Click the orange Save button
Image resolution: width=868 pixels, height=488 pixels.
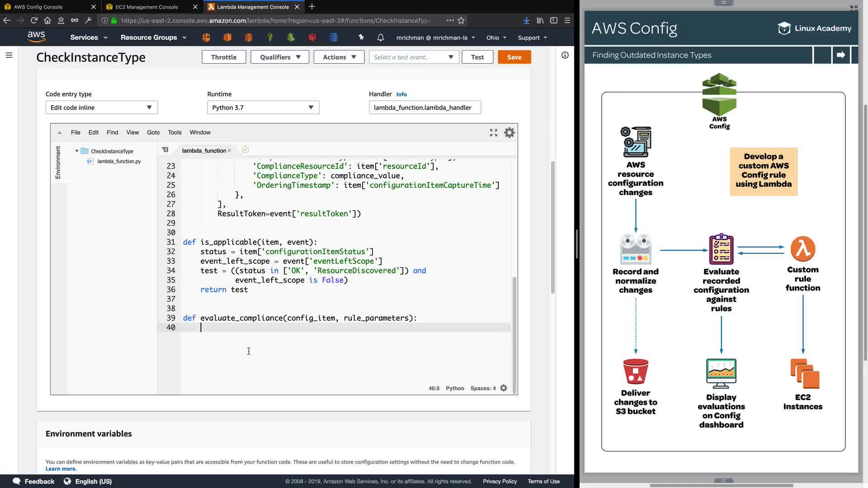point(514,57)
